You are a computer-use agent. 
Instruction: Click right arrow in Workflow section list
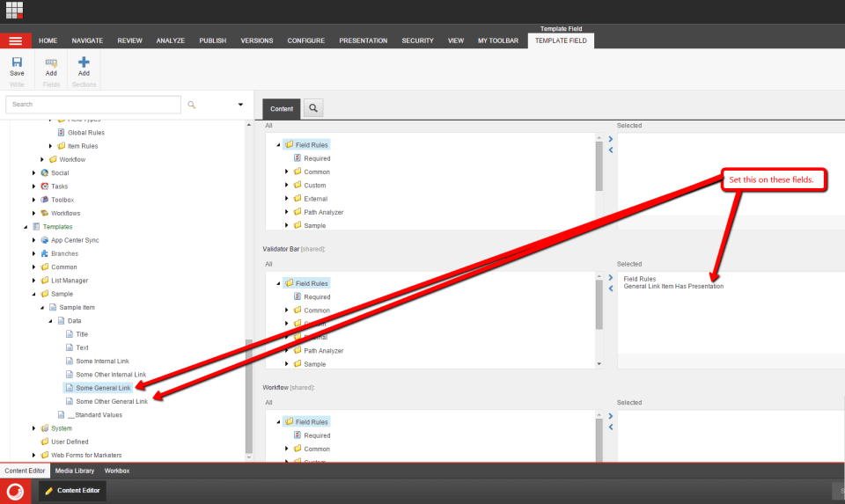[x=611, y=416]
